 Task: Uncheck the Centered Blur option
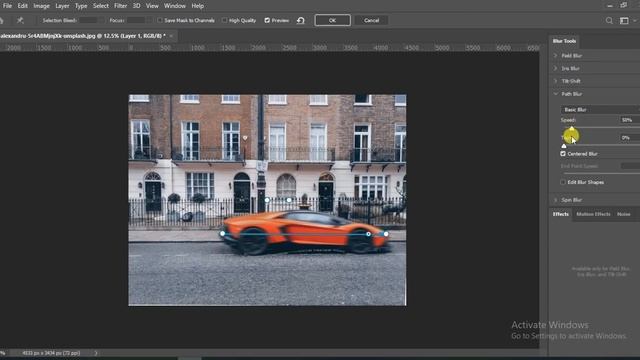tap(563, 154)
